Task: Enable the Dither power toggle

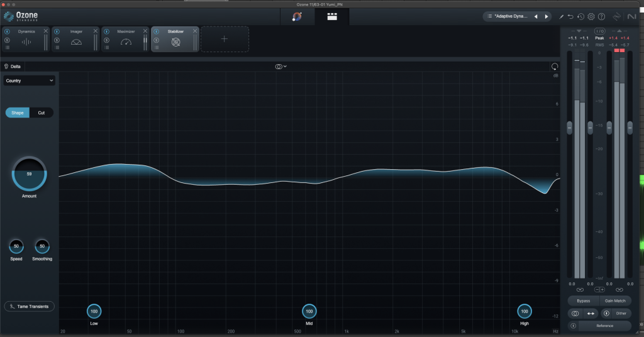Action: [x=606, y=313]
